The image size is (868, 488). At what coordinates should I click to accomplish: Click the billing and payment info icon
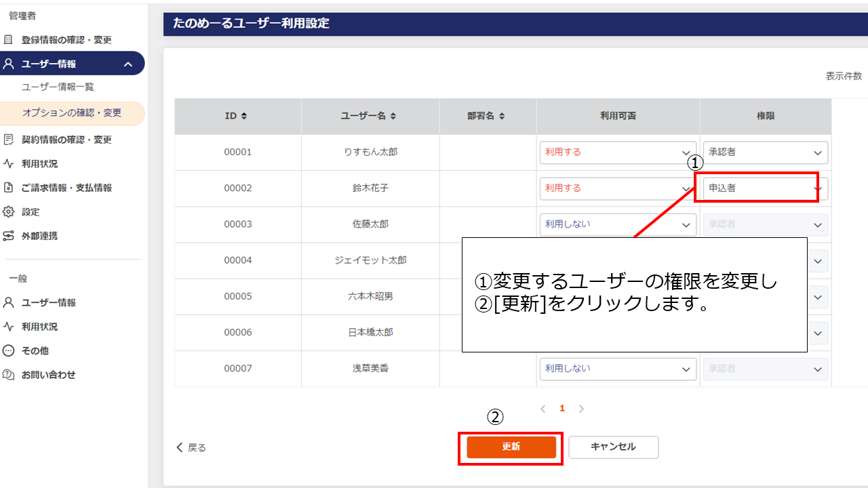click(x=8, y=188)
